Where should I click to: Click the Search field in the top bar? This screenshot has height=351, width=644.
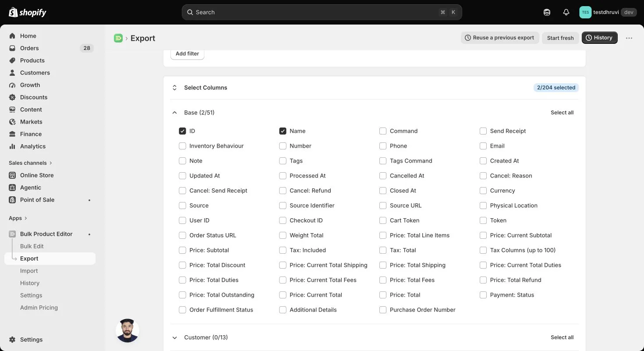tap(322, 12)
